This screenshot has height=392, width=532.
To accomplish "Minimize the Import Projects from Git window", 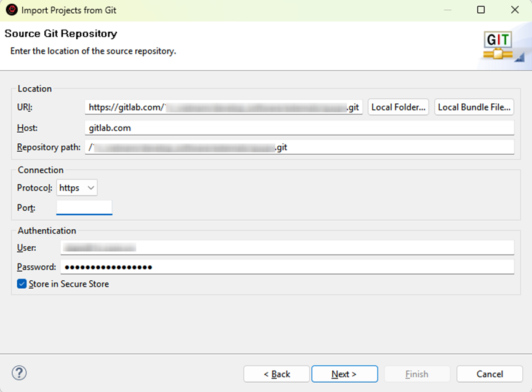I will pos(447,10).
